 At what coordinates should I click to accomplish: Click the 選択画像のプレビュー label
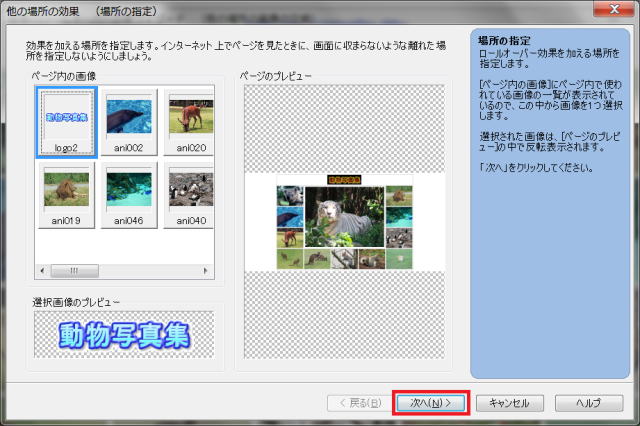pyautogui.click(x=76, y=302)
